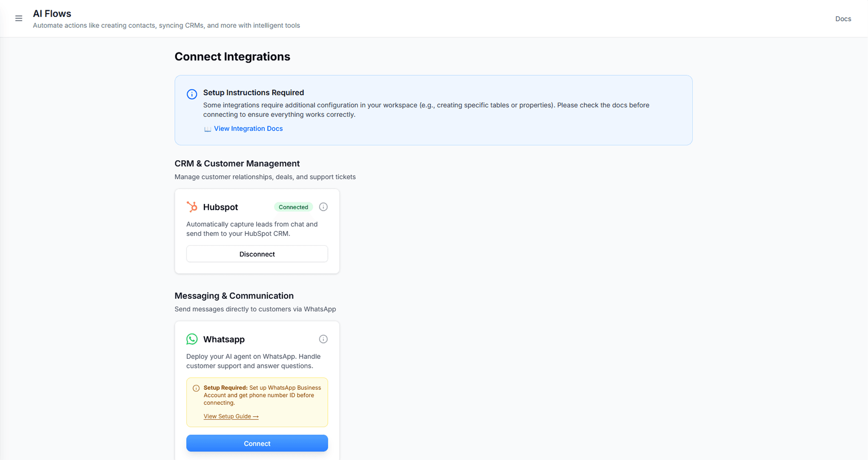This screenshot has height=460, width=868.
Task: Click the arrow icon after View Setup Guide
Action: [x=256, y=416]
